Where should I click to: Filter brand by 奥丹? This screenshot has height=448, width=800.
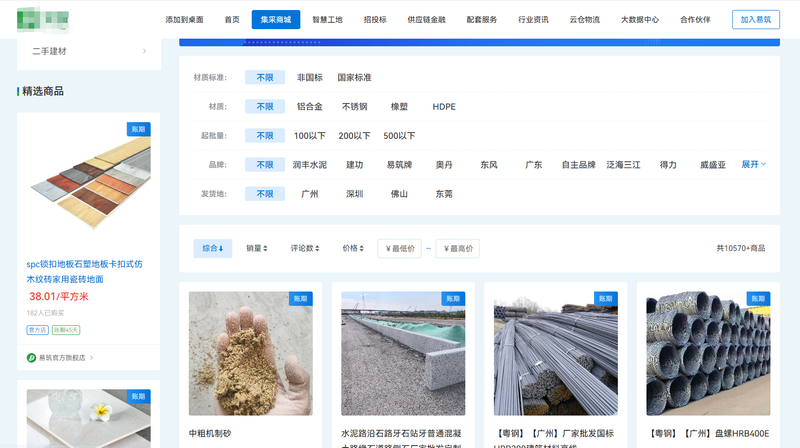pyautogui.click(x=444, y=165)
